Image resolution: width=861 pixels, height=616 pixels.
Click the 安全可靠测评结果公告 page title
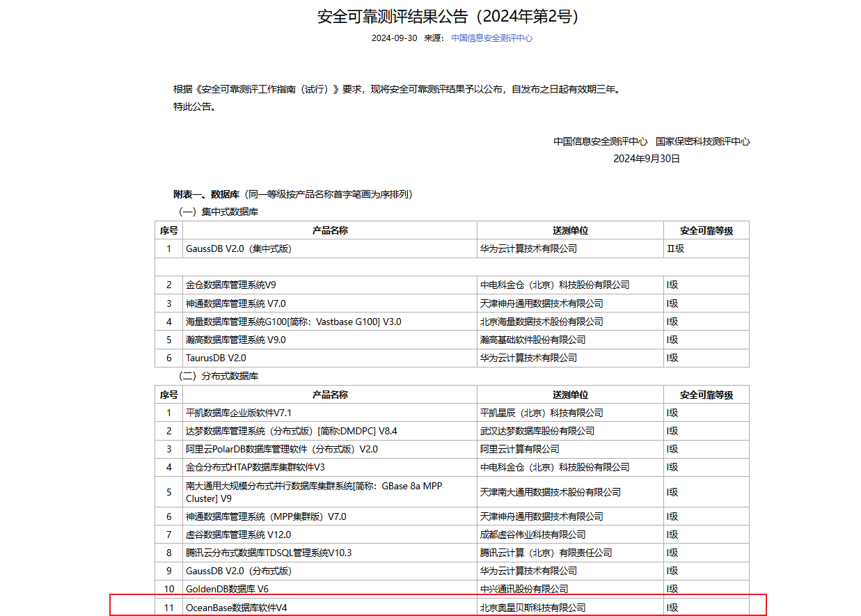(448, 16)
